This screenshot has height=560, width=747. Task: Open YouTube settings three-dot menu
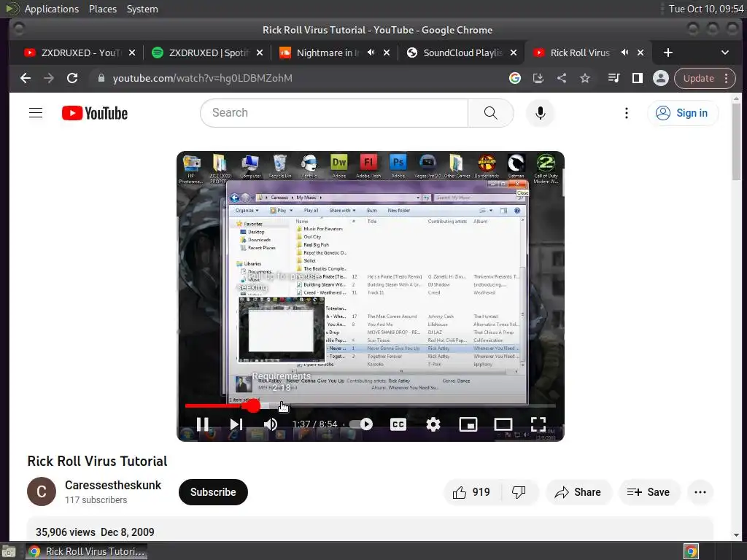(x=626, y=113)
